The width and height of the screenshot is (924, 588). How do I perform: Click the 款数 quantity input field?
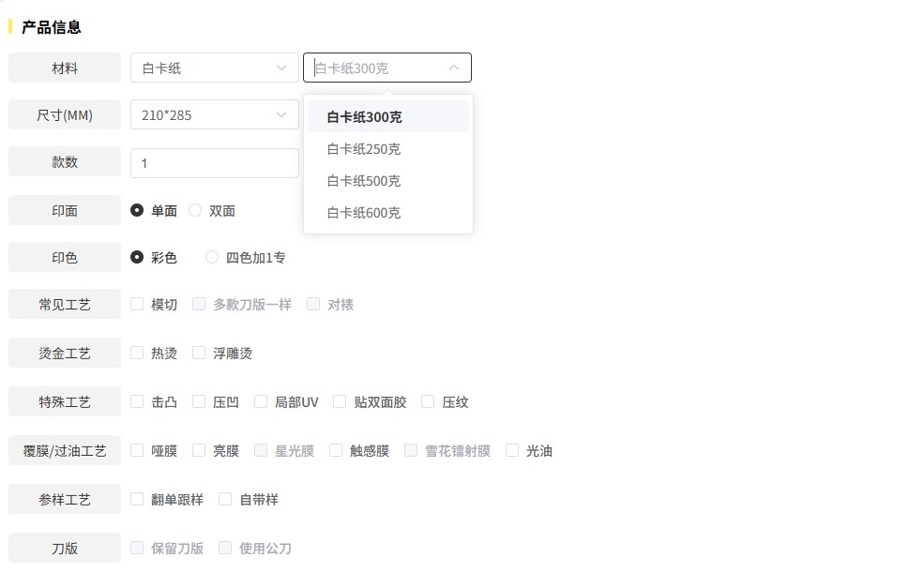point(214,162)
